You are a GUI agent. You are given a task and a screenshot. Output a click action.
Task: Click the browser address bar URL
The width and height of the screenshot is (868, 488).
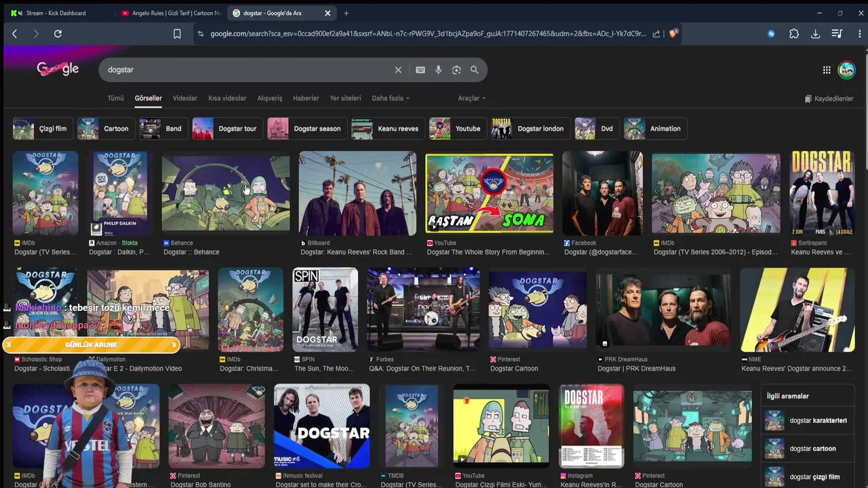(427, 34)
